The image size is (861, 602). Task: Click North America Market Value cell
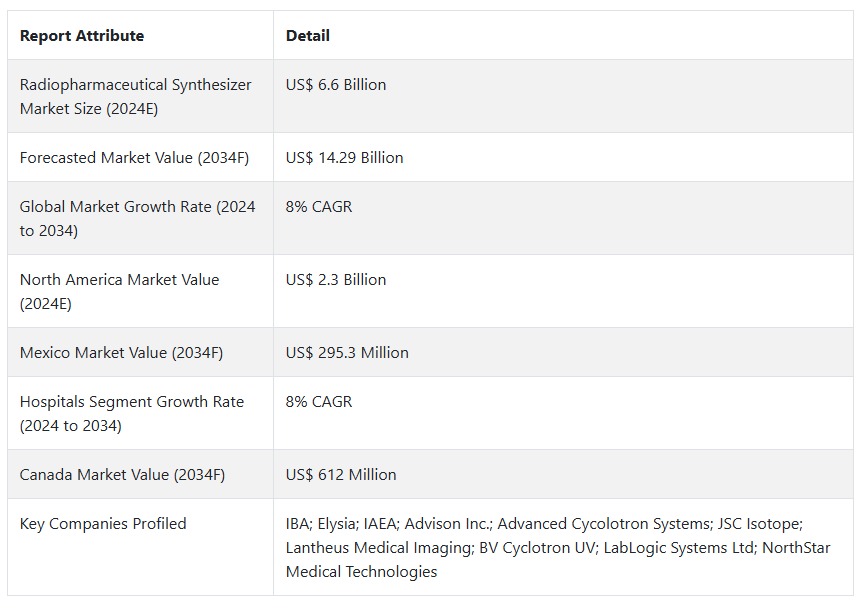coord(119,291)
